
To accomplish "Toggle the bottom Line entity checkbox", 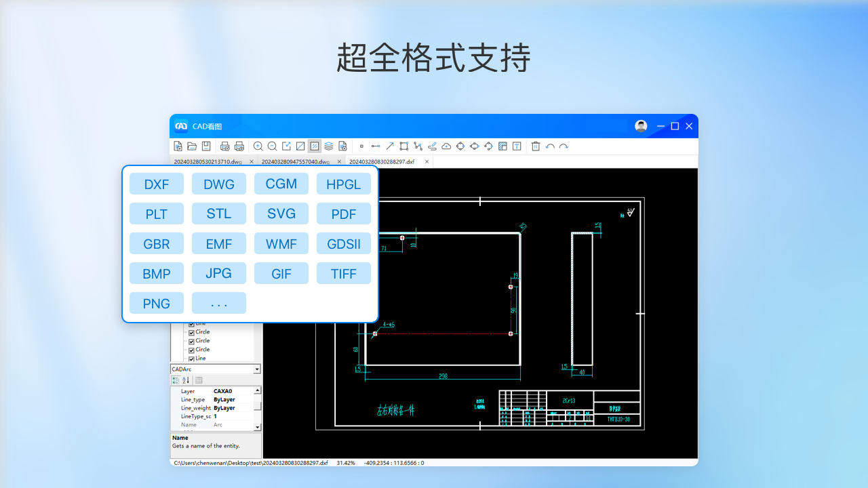I will 191,359.
